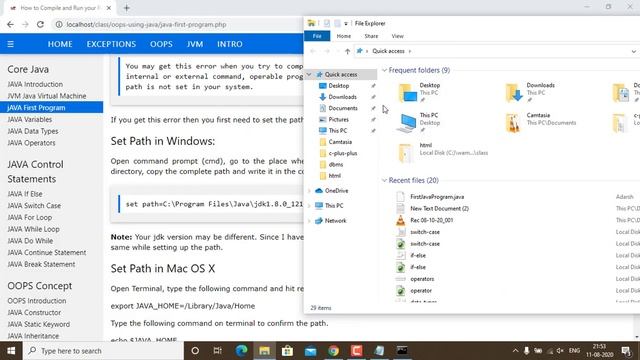The image size is (640, 360).
Task: Open the File tab in File Explorer
Action: (317, 36)
